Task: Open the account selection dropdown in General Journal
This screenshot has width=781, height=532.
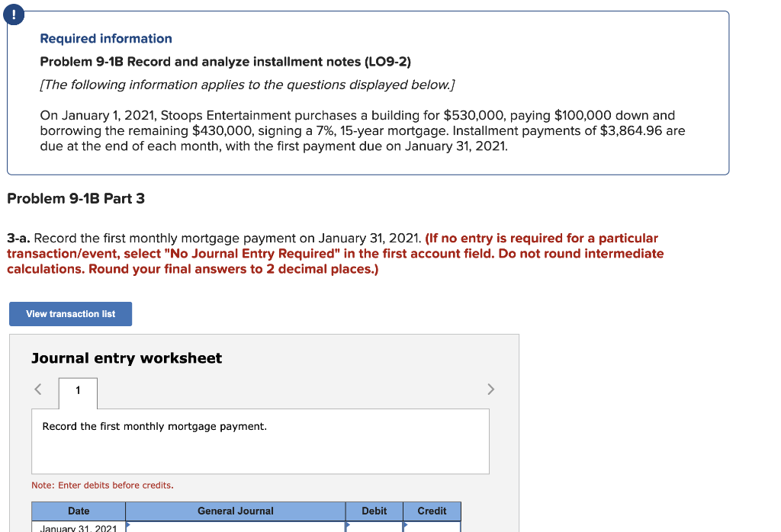Action: [236, 528]
